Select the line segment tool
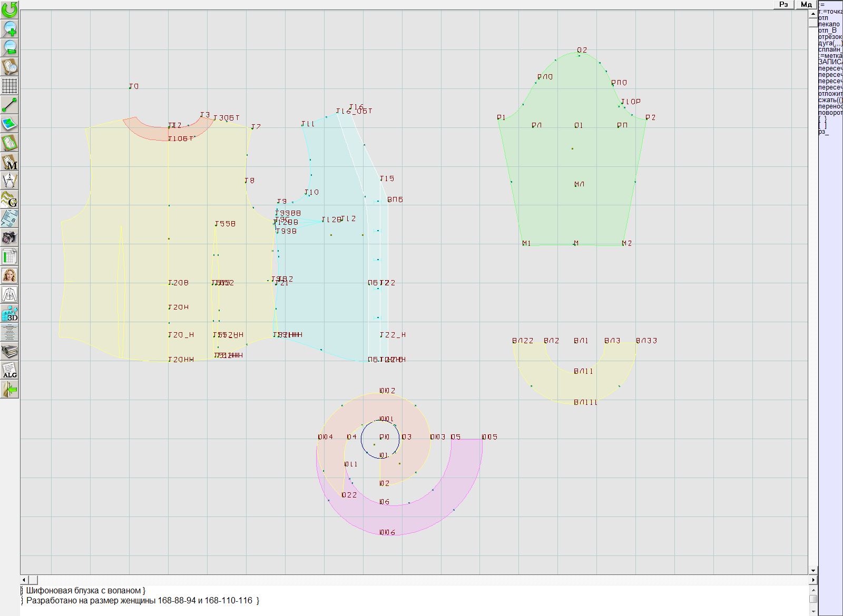The image size is (843, 616). coord(9,105)
